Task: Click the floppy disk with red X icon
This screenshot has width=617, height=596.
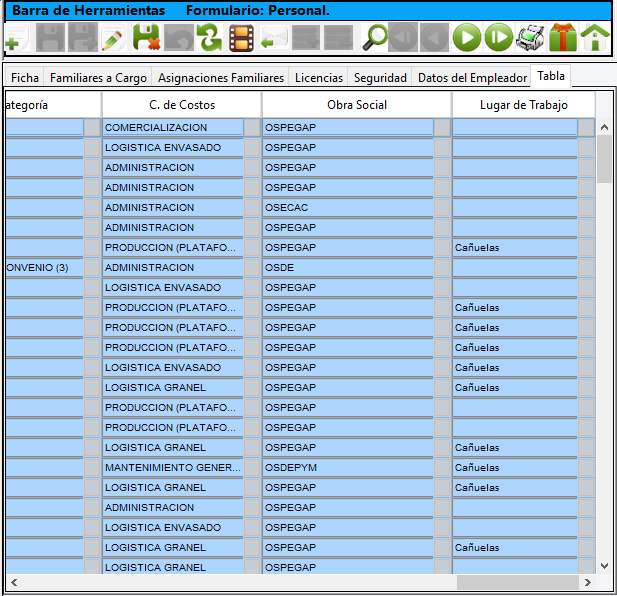Action: 146,39
